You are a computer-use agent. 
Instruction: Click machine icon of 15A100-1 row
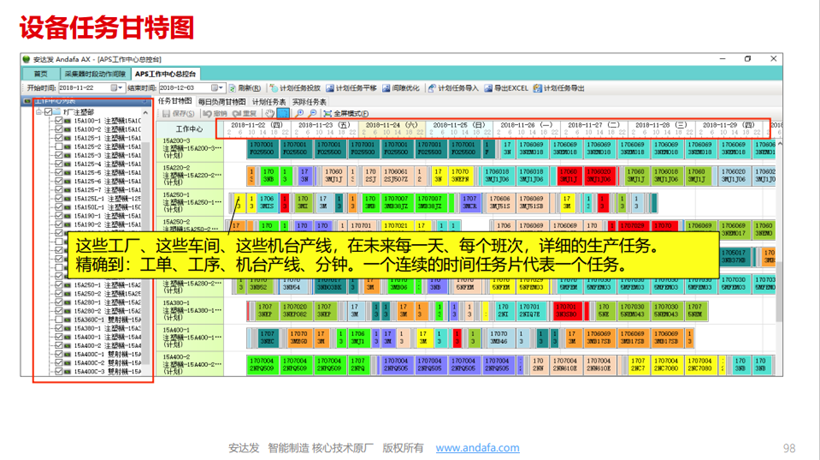67,121
